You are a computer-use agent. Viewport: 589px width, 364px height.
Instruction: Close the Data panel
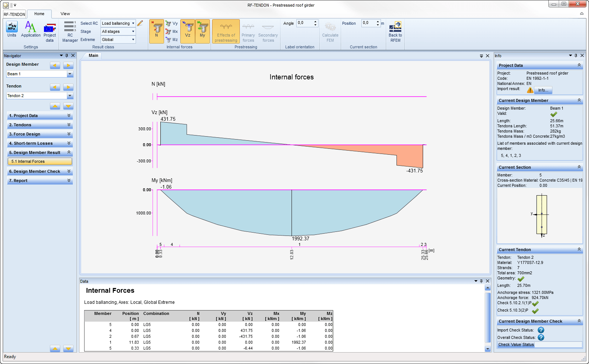pos(487,281)
